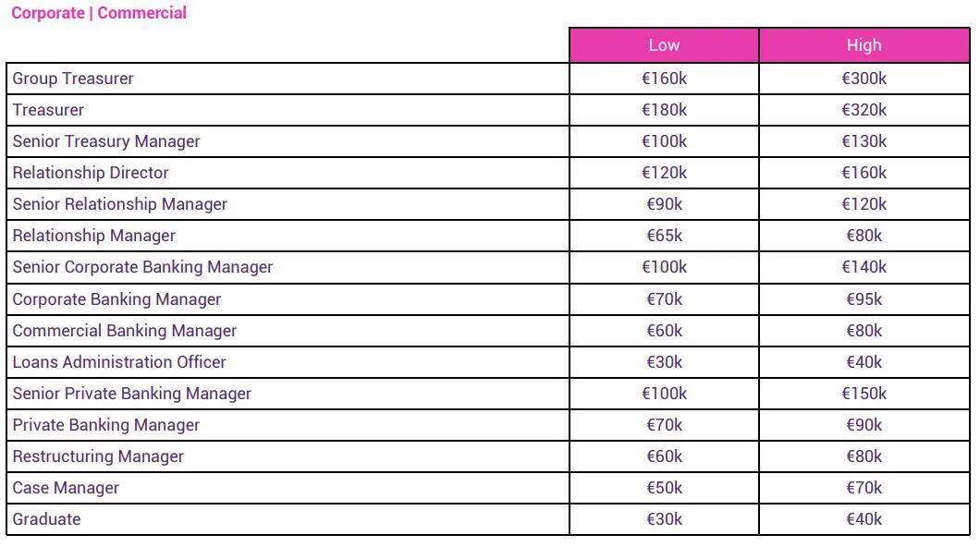Click Senior Corporate Banking Manager label

coord(142,267)
